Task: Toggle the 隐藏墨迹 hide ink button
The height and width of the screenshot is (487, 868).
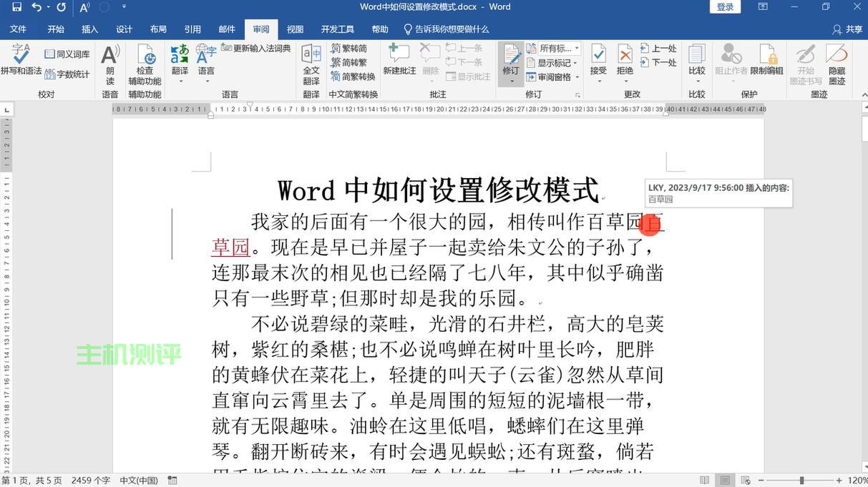Action: click(837, 55)
